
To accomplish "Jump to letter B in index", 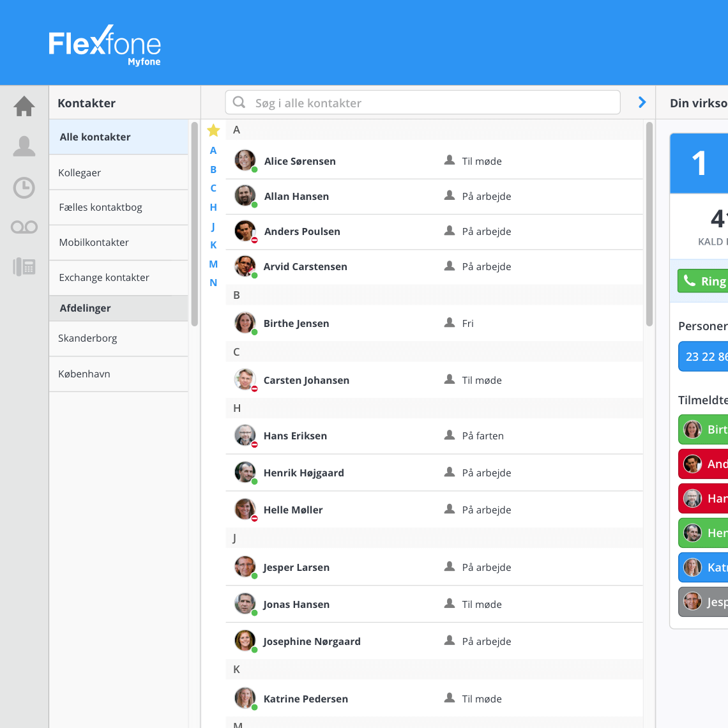I will tap(213, 169).
